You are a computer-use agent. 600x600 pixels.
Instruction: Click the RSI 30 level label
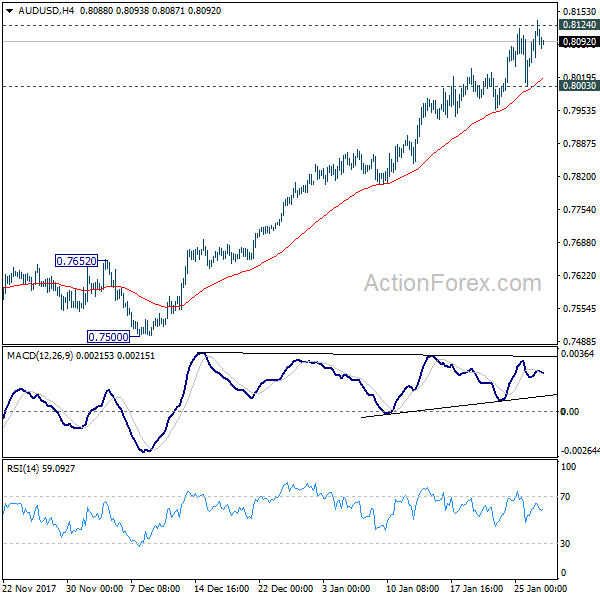[565, 543]
